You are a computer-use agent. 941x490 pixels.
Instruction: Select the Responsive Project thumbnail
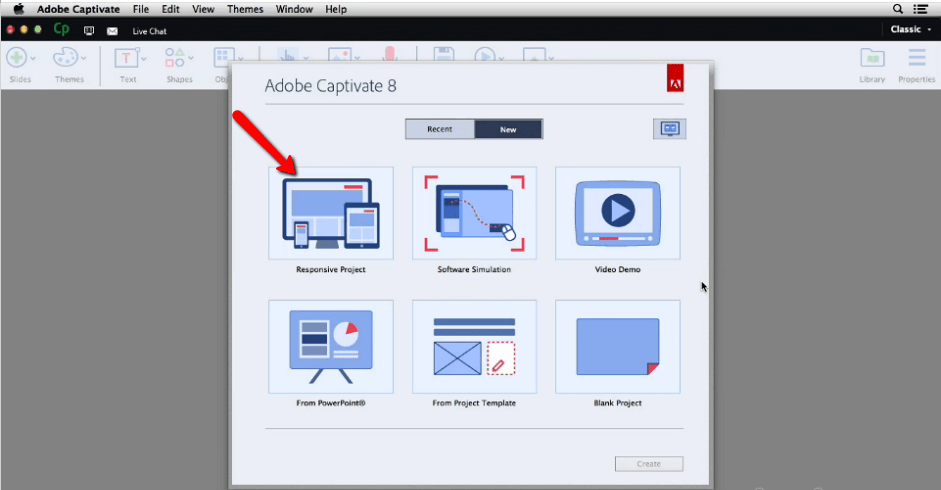tap(331, 213)
